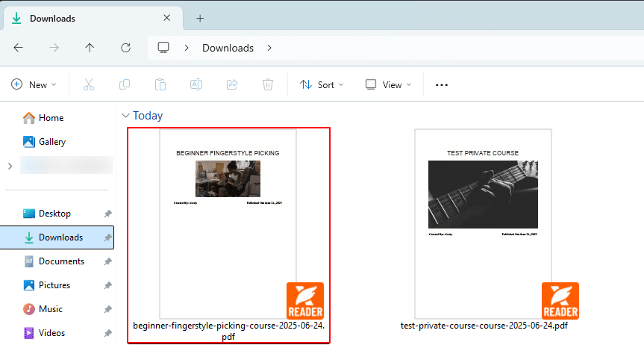
Task: Select Downloads in the sidebar
Action: pyautogui.click(x=57, y=237)
